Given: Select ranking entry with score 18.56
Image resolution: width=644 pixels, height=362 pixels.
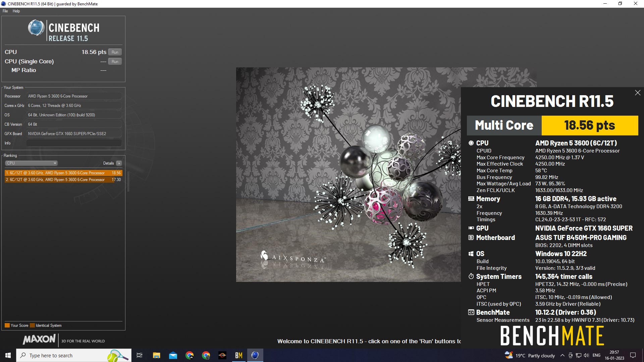Looking at the screenshot, I should pyautogui.click(x=63, y=173).
